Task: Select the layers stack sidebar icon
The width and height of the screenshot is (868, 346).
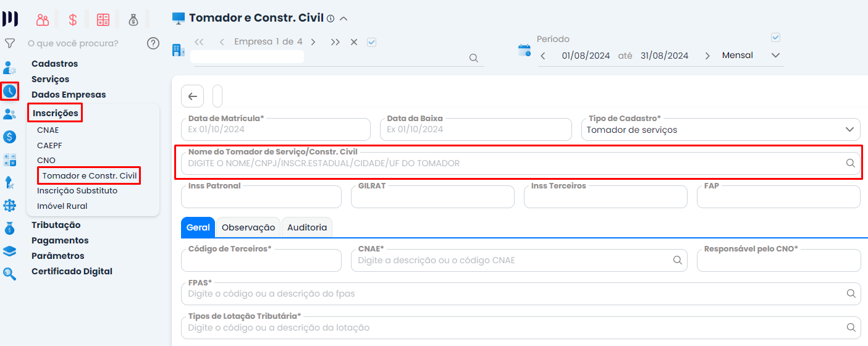Action: click(10, 251)
